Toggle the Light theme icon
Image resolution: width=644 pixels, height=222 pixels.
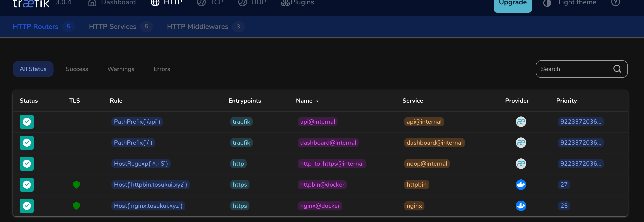click(547, 3)
